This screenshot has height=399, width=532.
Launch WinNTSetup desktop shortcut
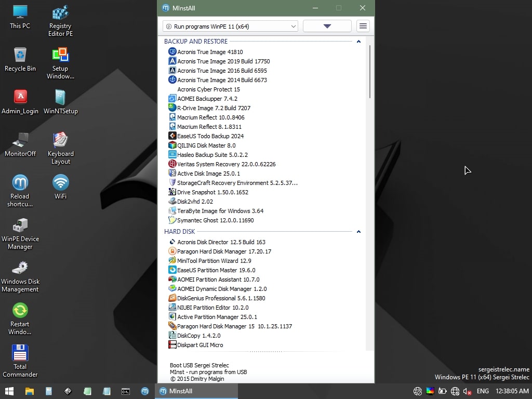click(x=60, y=102)
